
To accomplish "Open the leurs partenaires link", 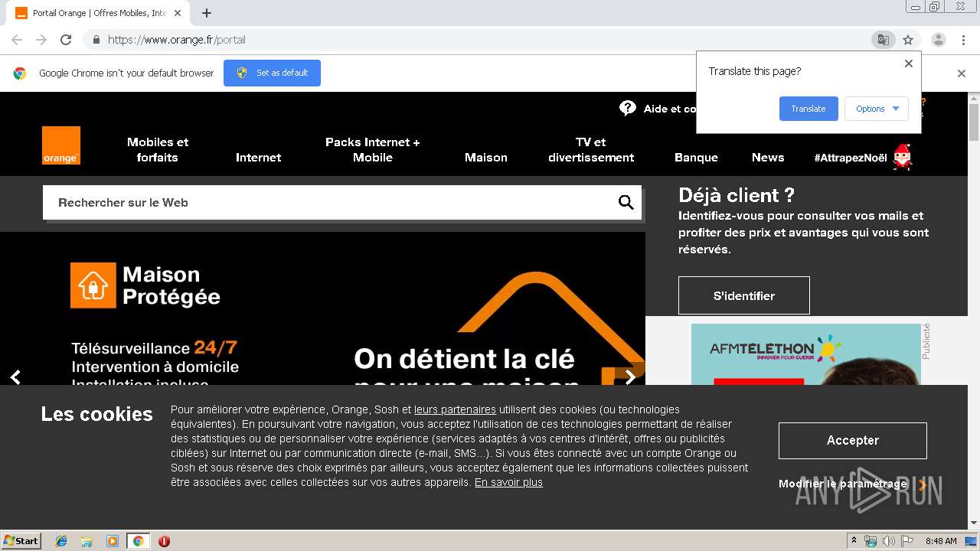I will pyautogui.click(x=455, y=409).
